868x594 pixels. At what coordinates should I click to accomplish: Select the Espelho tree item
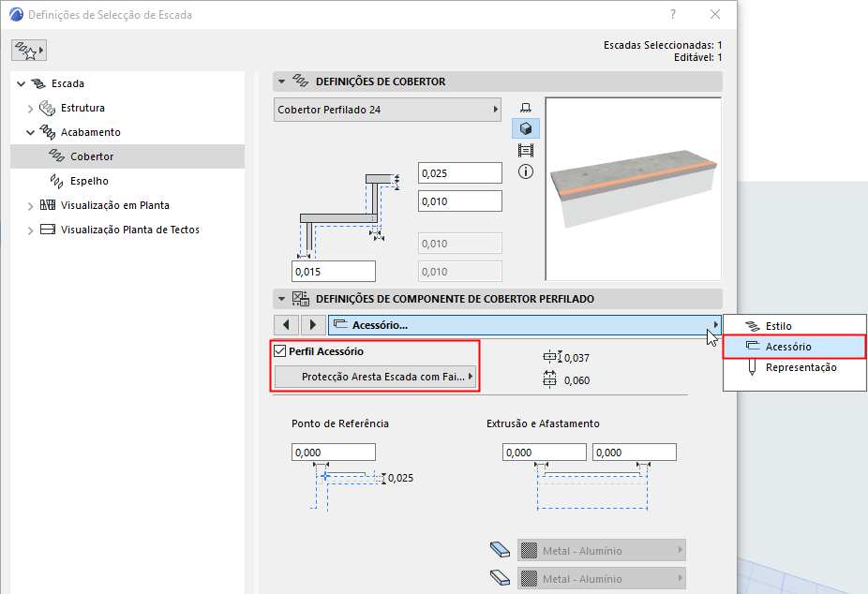click(x=127, y=181)
